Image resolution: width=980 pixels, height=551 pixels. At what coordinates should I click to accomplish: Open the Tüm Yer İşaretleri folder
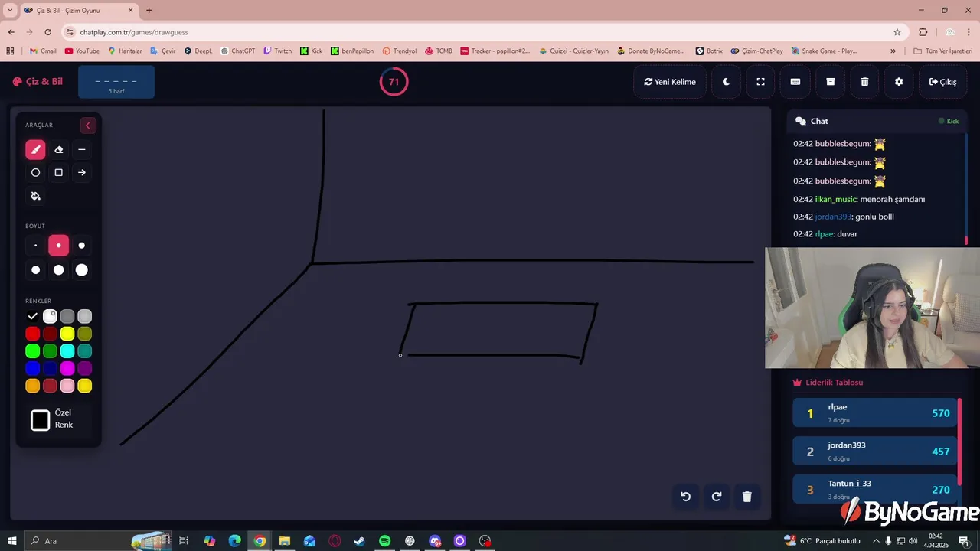[942, 51]
